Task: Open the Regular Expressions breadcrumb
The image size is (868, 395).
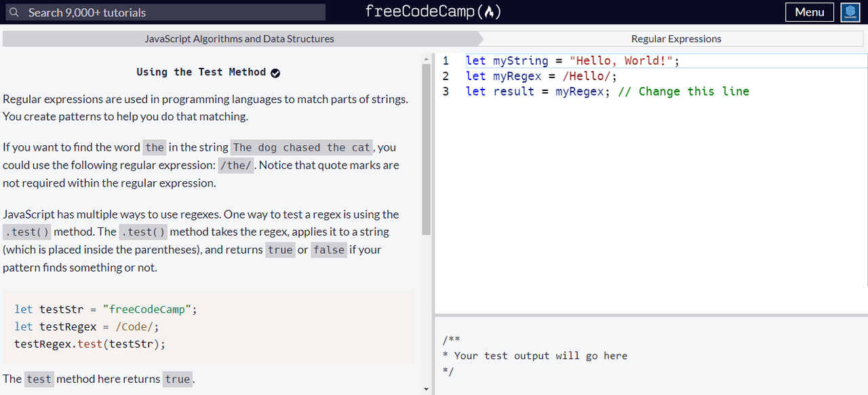Action: pyautogui.click(x=676, y=39)
